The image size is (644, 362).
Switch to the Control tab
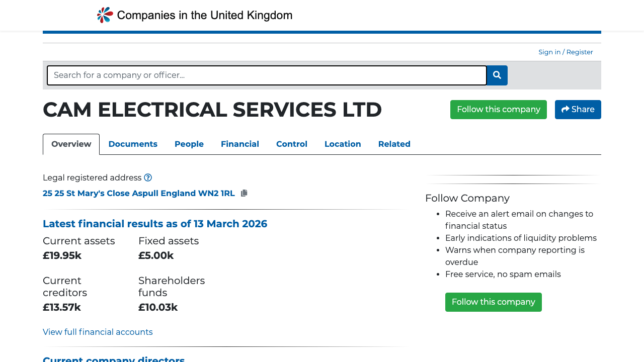[292, 144]
